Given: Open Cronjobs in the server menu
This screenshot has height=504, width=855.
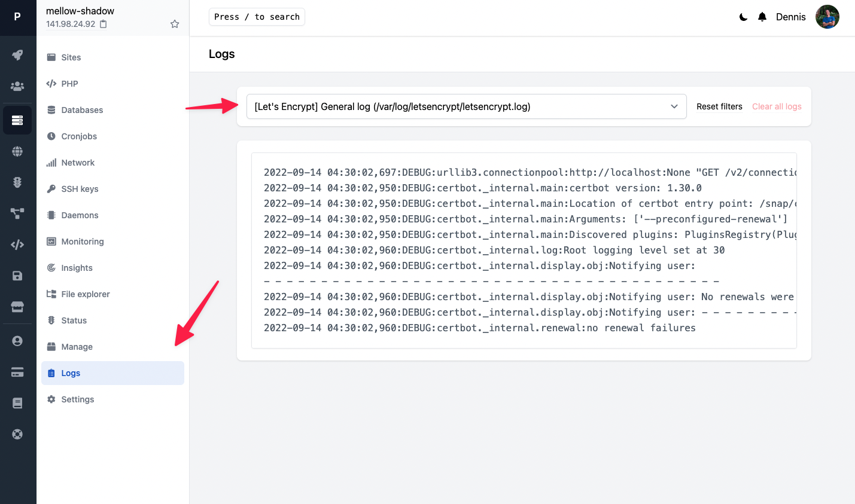Looking at the screenshot, I should tap(112, 136).
